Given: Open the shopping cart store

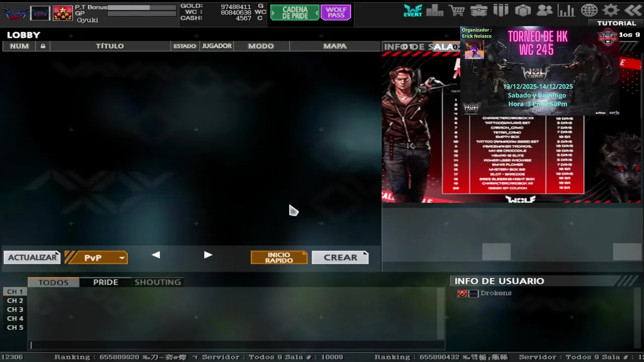Looking at the screenshot, I should pos(457,11).
